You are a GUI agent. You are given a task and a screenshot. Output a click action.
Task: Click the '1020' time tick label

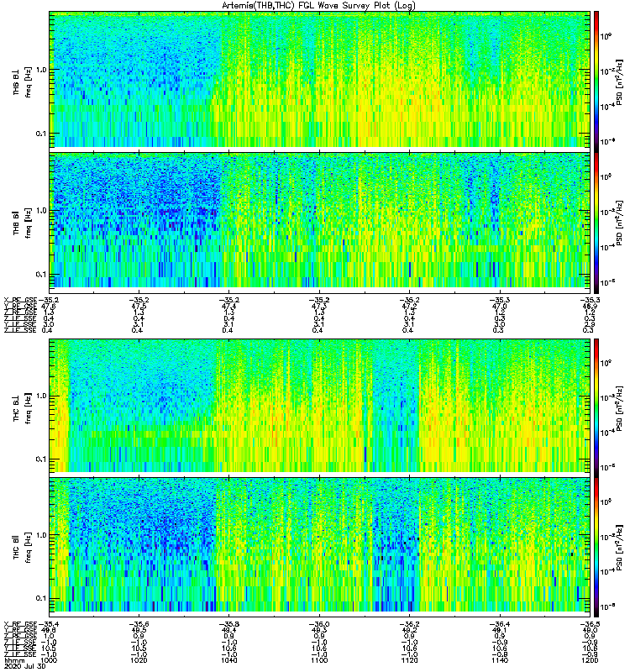coord(139,660)
